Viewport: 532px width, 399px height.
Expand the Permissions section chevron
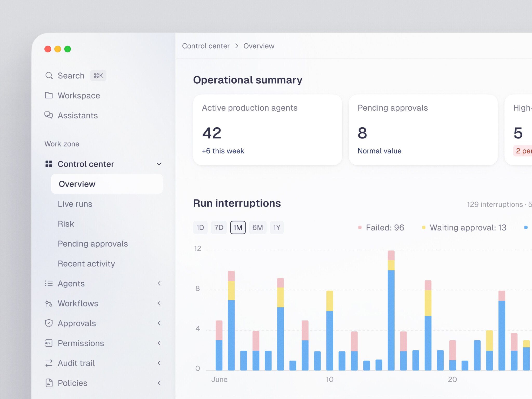tap(159, 343)
